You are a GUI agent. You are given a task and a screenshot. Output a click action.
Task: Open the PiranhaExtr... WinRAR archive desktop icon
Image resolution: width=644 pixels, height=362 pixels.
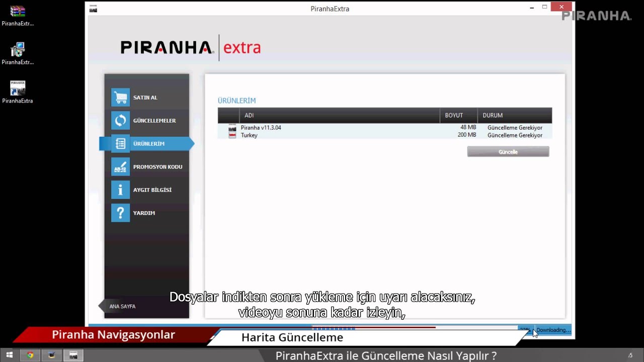(x=18, y=15)
